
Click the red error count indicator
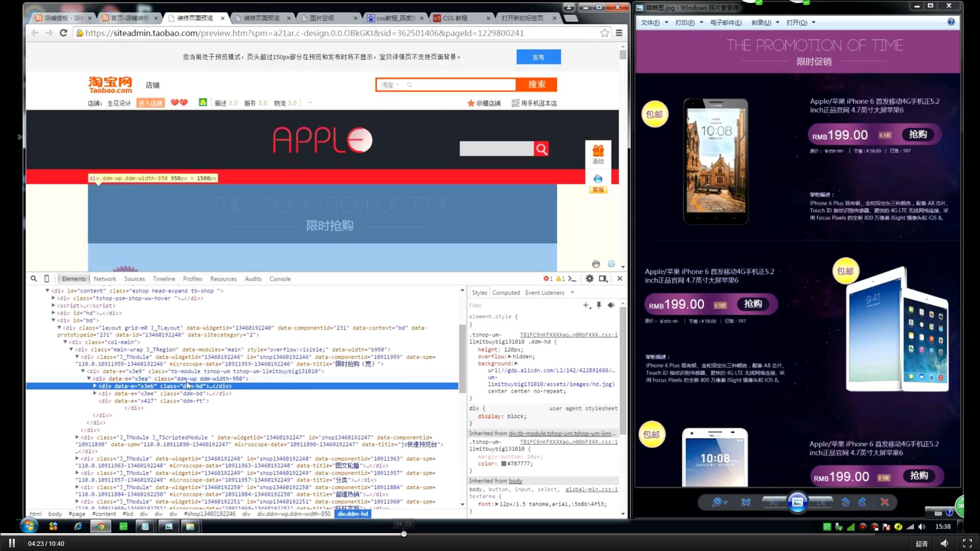coord(548,279)
